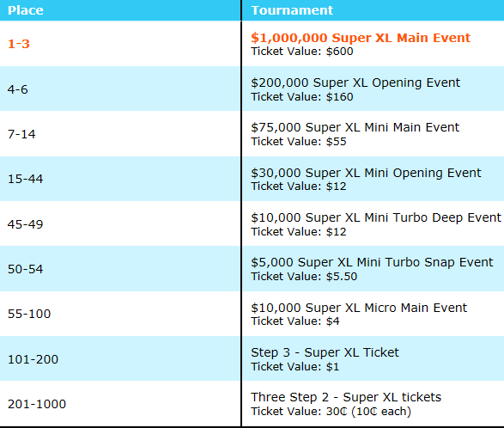Image resolution: width=504 pixels, height=428 pixels.
Task: Click the $30,000 Super XL Mini Opening Event
Action: (366, 173)
